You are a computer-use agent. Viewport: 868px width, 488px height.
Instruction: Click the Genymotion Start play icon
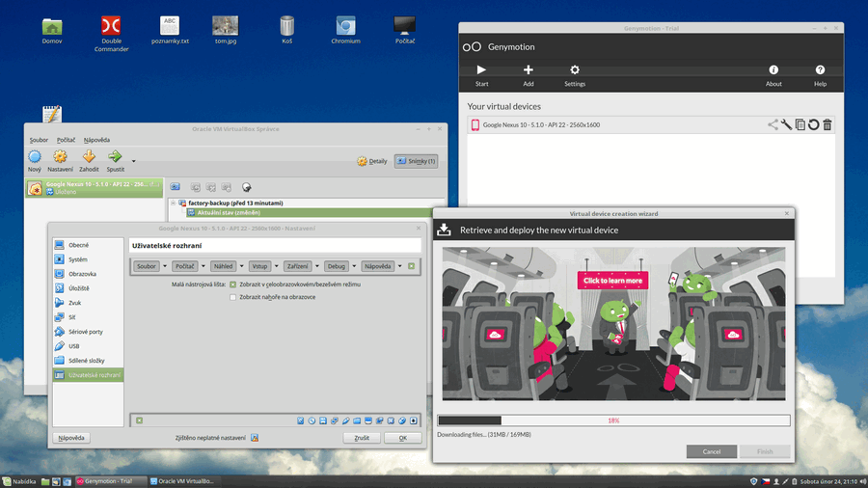[481, 69]
